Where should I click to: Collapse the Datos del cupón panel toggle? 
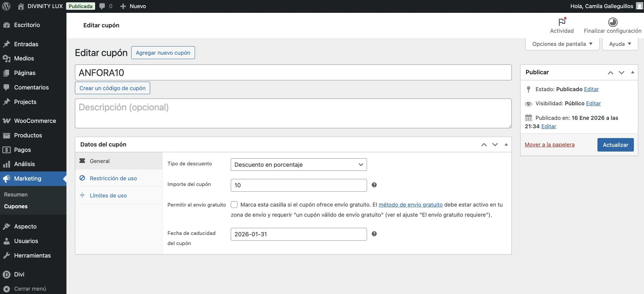[506, 144]
